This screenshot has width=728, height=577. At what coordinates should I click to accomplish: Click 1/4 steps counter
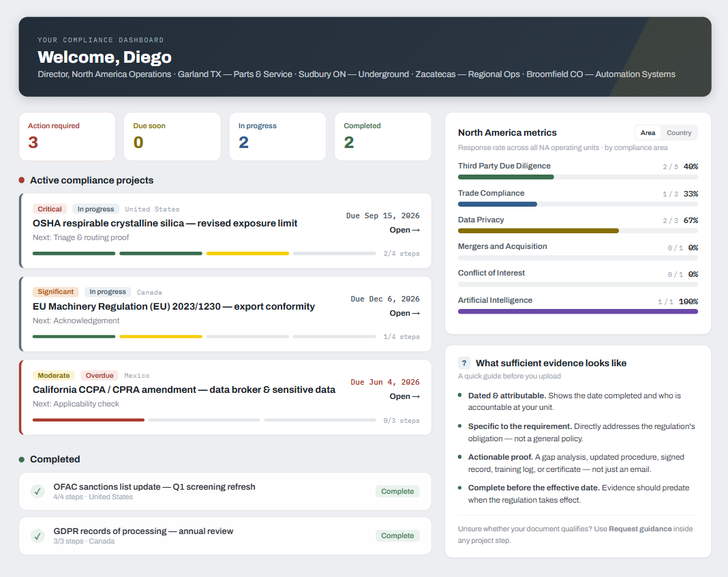tap(401, 337)
